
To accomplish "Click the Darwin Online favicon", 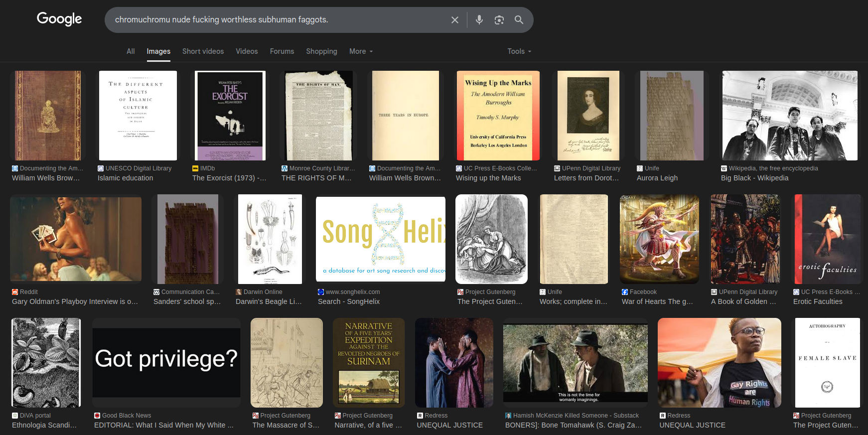I will coord(239,292).
